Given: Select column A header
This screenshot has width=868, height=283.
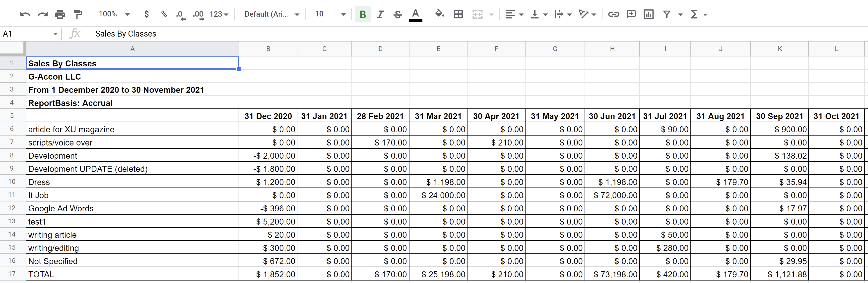Looking at the screenshot, I should 133,49.
